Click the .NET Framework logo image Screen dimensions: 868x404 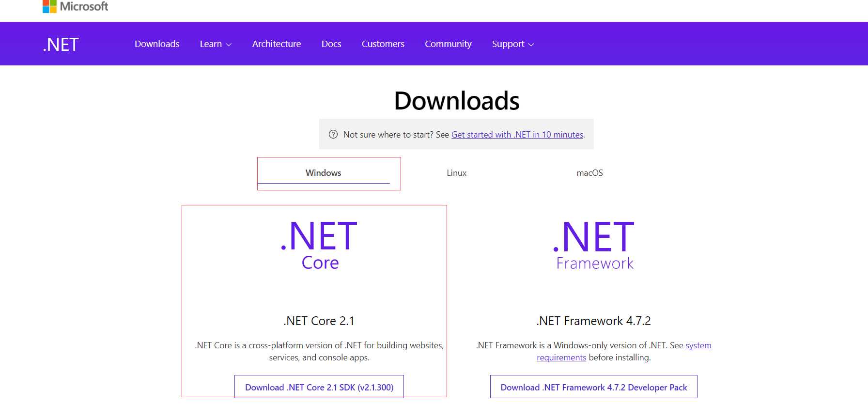click(x=594, y=245)
